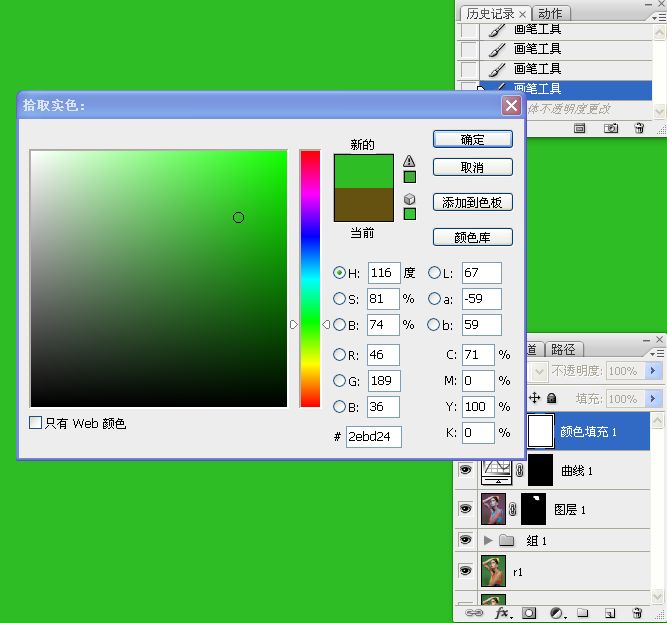Click the 取消 button

473,167
